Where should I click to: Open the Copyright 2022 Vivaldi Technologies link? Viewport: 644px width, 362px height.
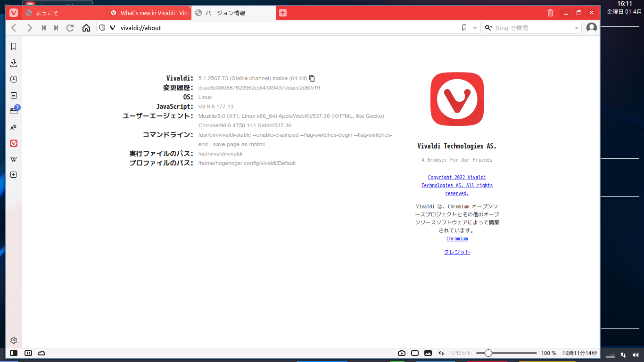457,185
